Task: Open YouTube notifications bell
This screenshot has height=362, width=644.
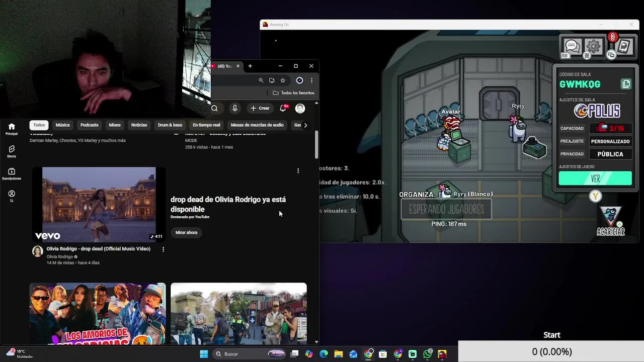Action: coord(283,108)
